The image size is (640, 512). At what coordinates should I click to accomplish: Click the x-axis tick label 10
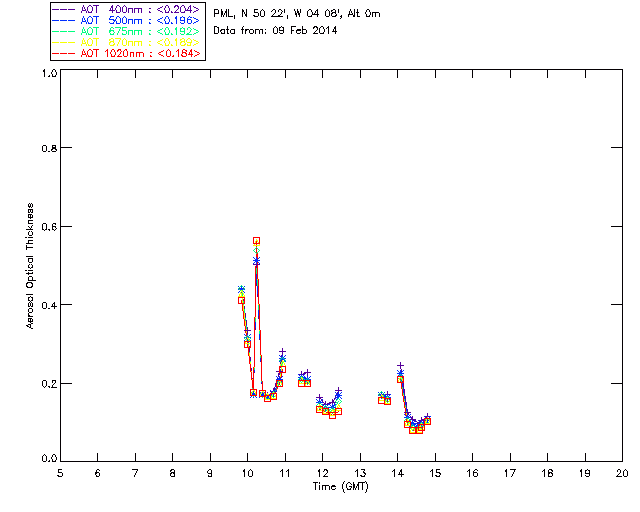pos(247,474)
